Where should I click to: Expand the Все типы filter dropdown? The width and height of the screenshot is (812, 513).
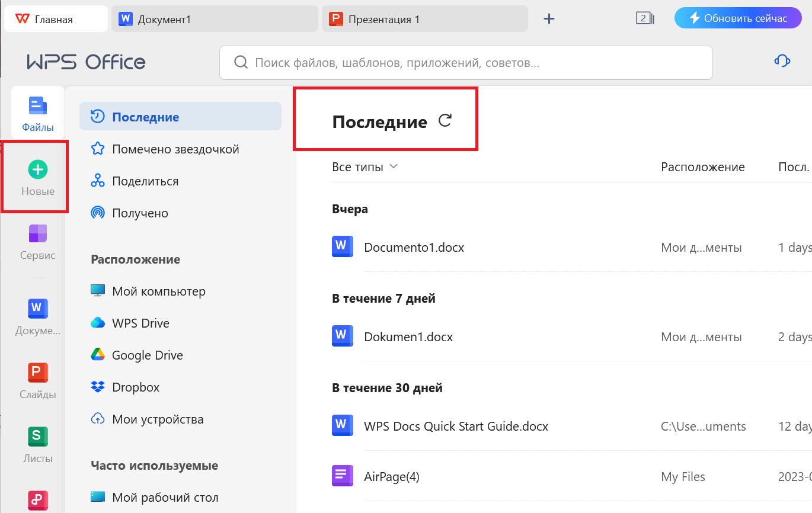click(364, 166)
